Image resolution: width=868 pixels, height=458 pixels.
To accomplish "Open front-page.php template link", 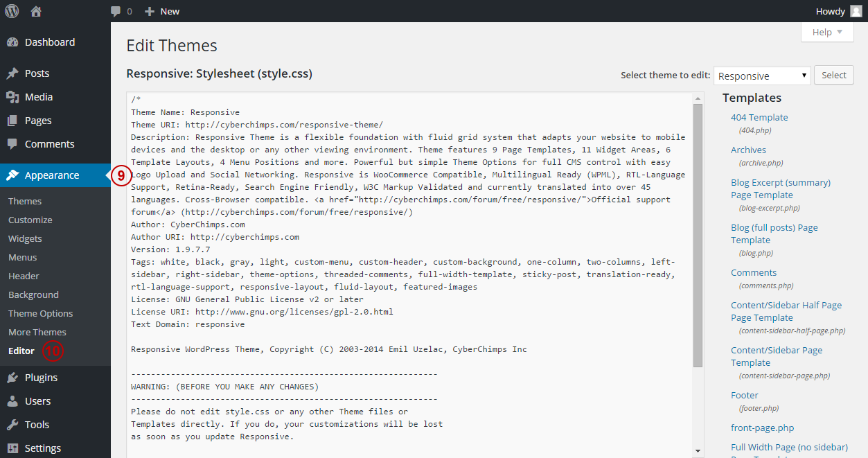I will [763, 428].
